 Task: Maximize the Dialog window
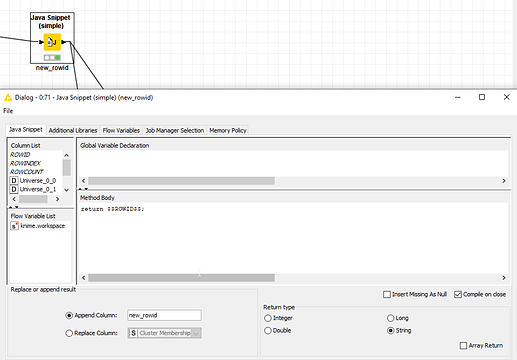click(x=482, y=97)
